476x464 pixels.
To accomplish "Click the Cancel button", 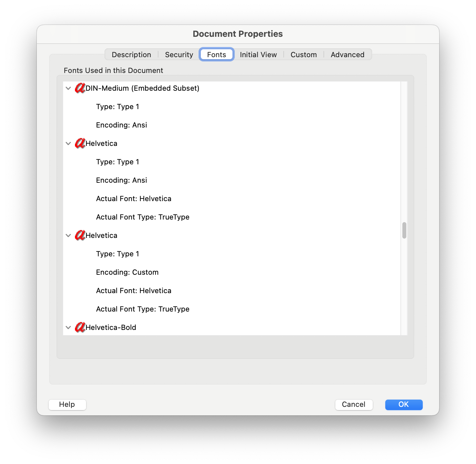I will click(x=354, y=405).
